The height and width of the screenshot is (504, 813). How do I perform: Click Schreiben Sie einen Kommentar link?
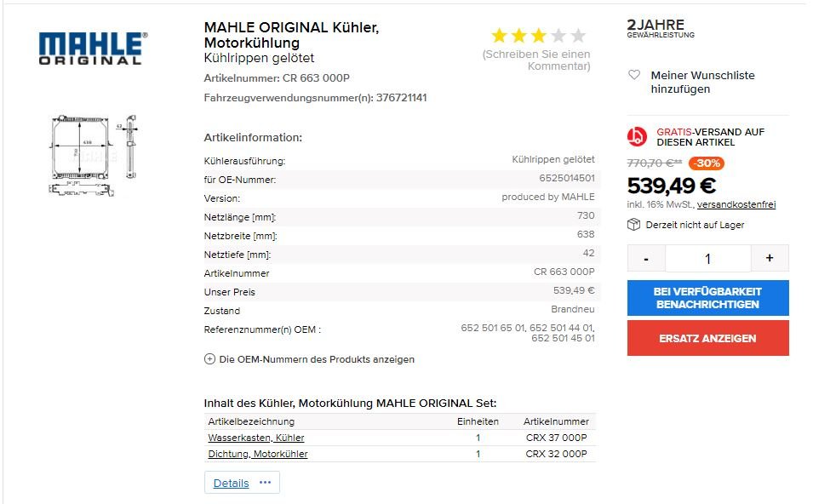click(x=536, y=60)
